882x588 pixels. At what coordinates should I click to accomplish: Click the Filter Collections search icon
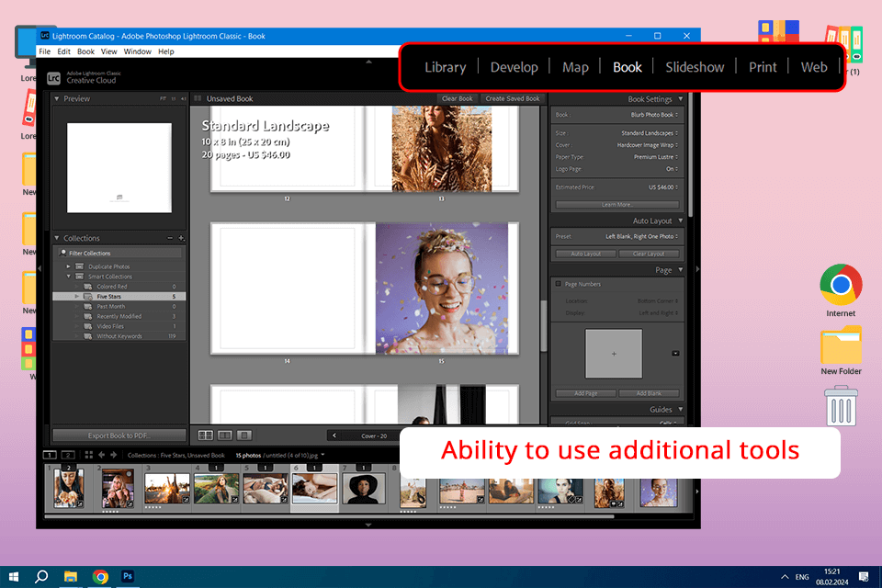click(x=63, y=253)
